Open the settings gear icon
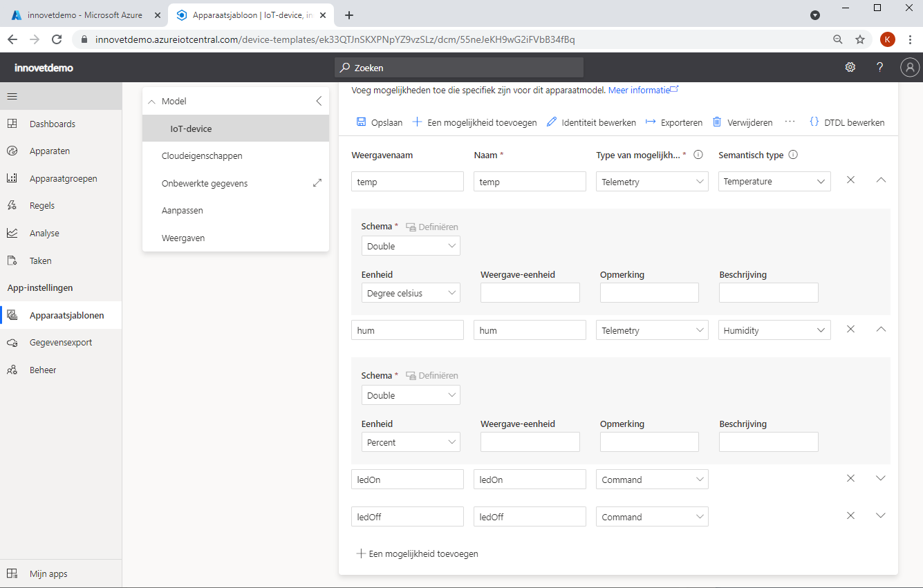 [850, 67]
